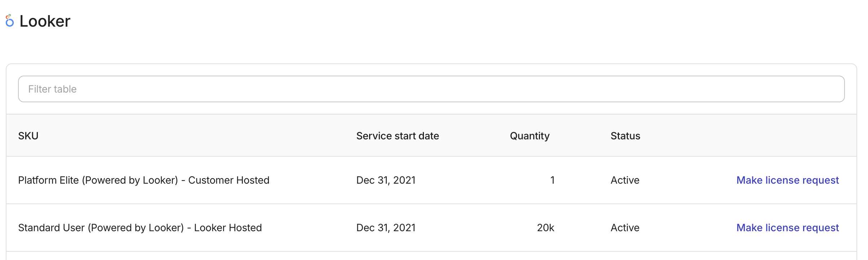868x260 pixels.
Task: Click the SKU column header
Action: [28, 136]
